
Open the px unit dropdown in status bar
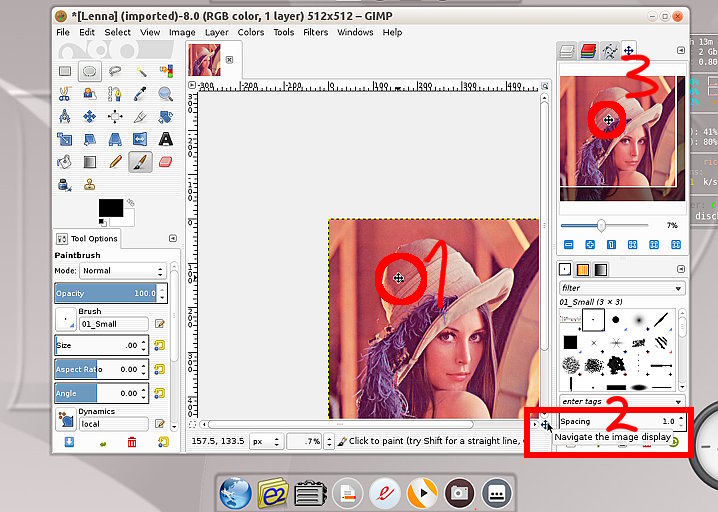(266, 441)
